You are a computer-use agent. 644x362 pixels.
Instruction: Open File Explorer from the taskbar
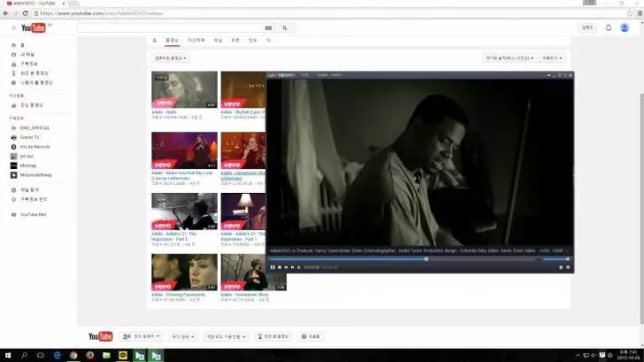[106, 356]
